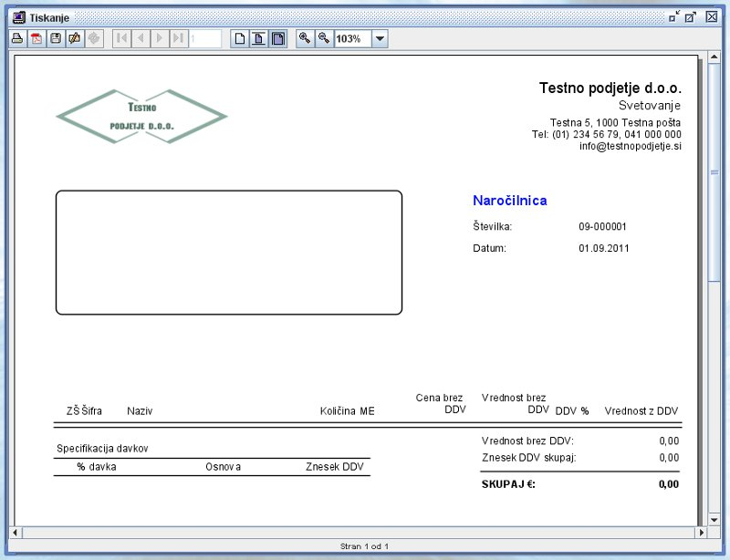Click the 103% zoom combo field

(x=352, y=38)
